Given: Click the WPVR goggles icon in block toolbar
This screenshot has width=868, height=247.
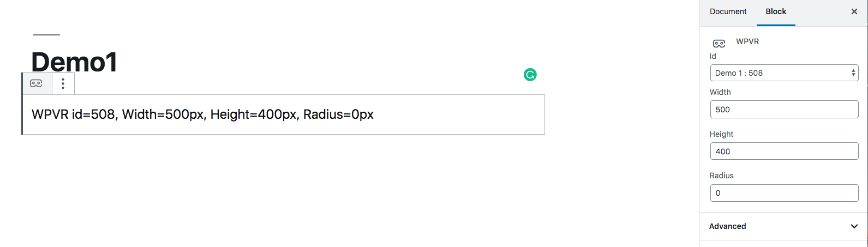Looking at the screenshot, I should 36,83.
